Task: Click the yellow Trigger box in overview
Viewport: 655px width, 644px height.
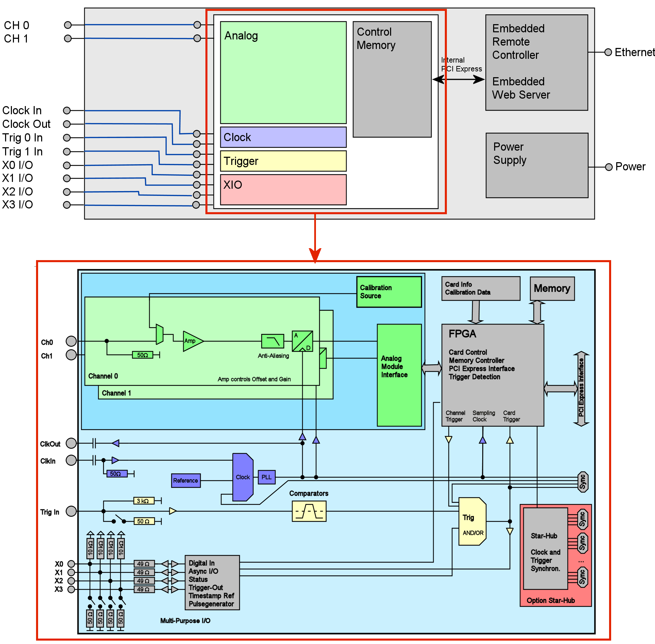Action: click(283, 161)
